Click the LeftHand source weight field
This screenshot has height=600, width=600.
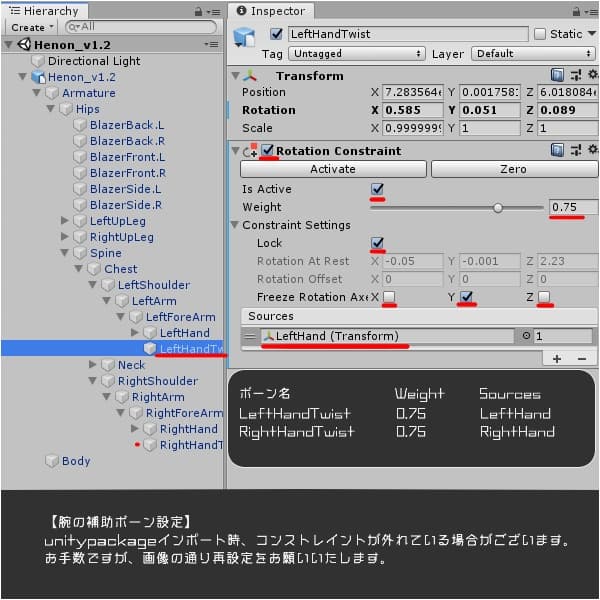(562, 336)
